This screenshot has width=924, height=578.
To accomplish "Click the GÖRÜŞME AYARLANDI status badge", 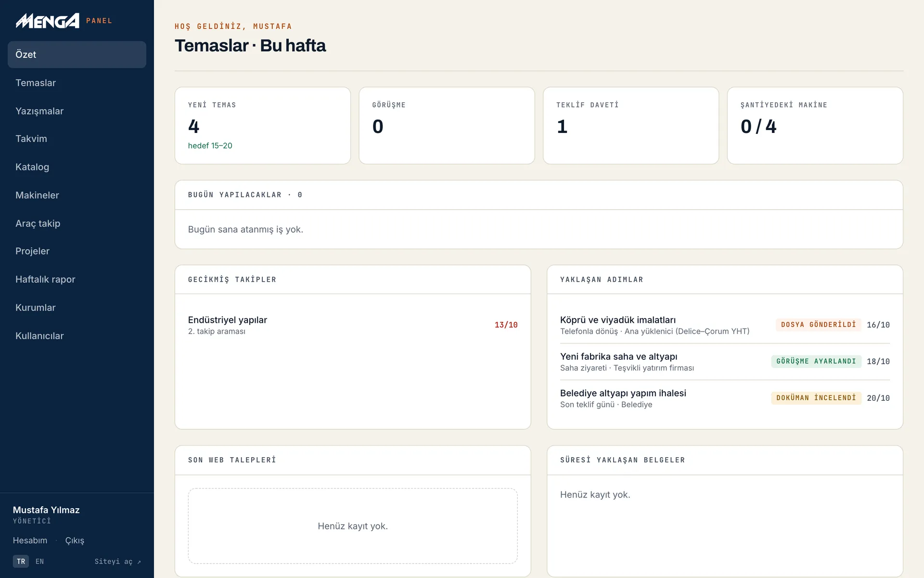I will [x=816, y=361].
